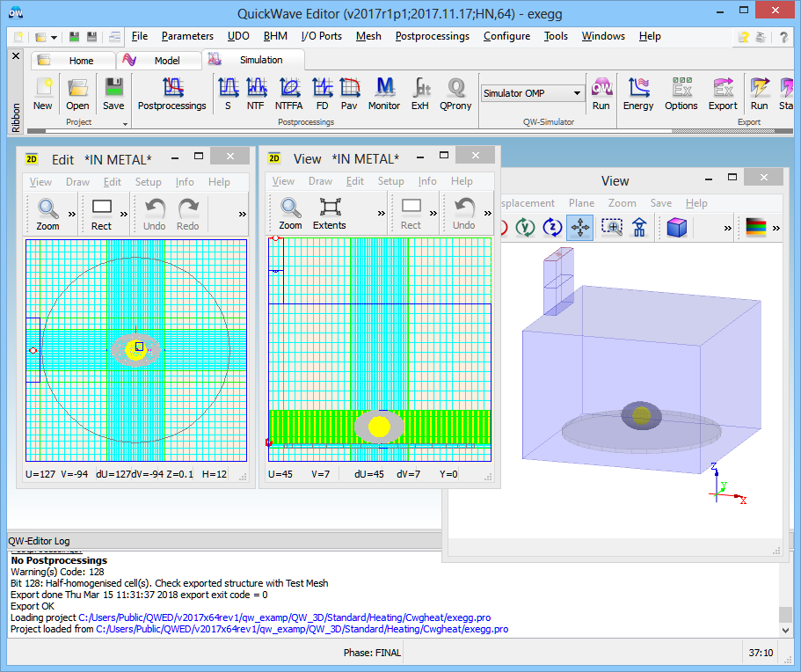Viewport: 801px width, 672px height.
Task: Click the color bands palette icon
Action: 756,228
